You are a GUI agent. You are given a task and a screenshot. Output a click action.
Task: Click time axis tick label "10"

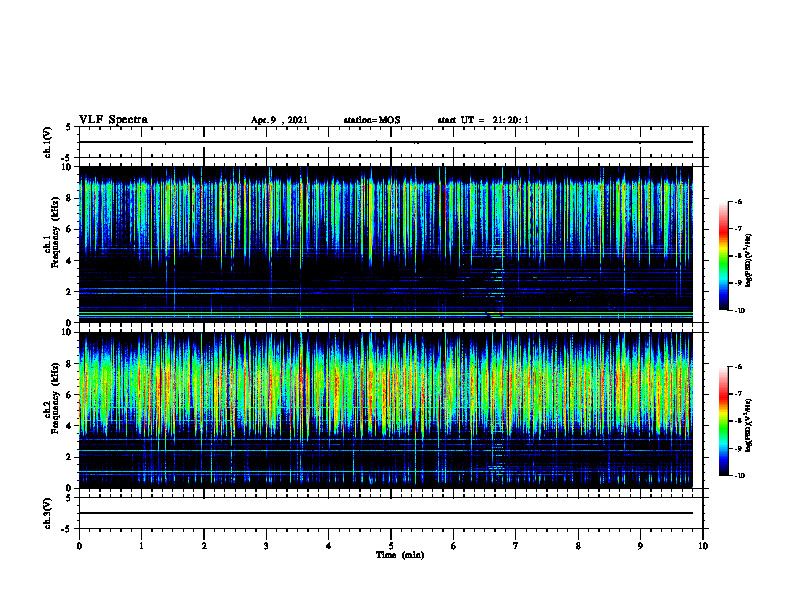pyautogui.click(x=703, y=546)
